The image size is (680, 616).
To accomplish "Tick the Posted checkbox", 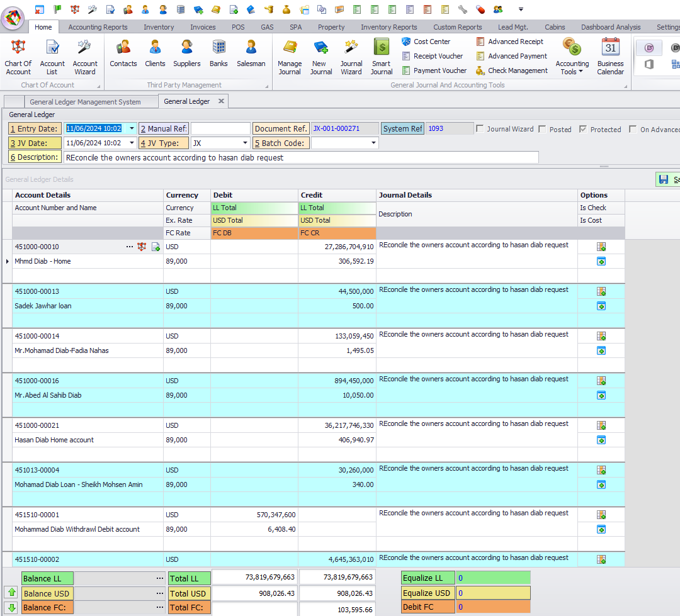I will (542, 129).
